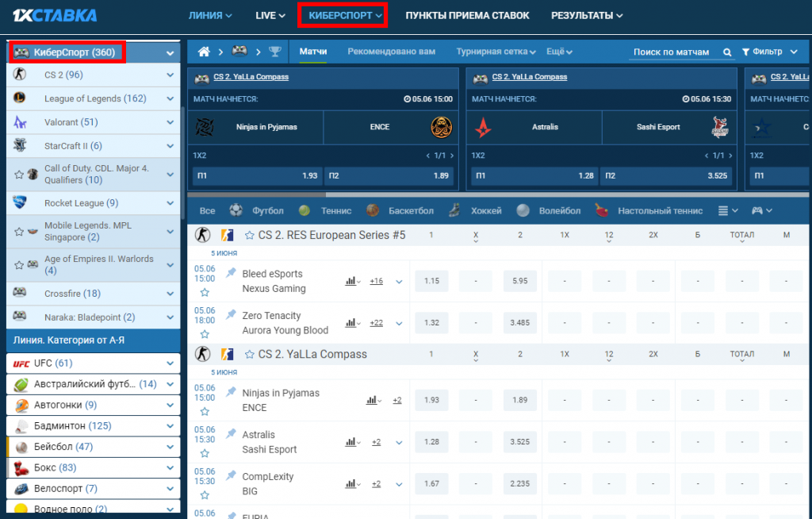The image size is (812, 519).
Task: Expand the Crossfire (18) section
Action: tap(170, 294)
